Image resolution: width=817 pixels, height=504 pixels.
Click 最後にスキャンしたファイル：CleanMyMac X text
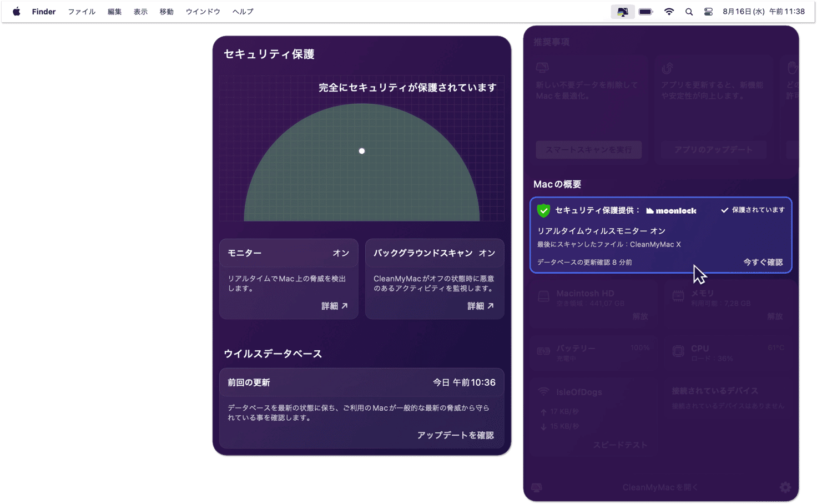coord(609,244)
